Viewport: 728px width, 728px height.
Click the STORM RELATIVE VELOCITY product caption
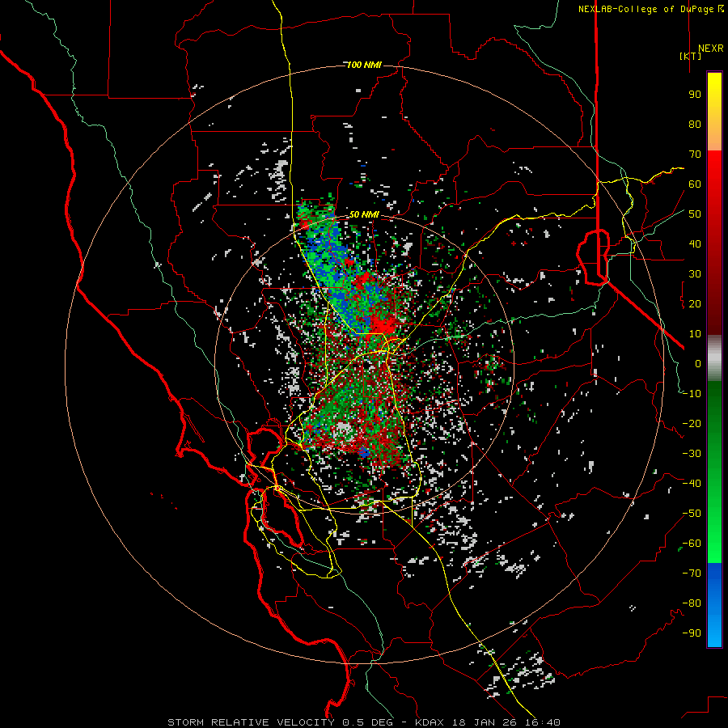(251, 722)
